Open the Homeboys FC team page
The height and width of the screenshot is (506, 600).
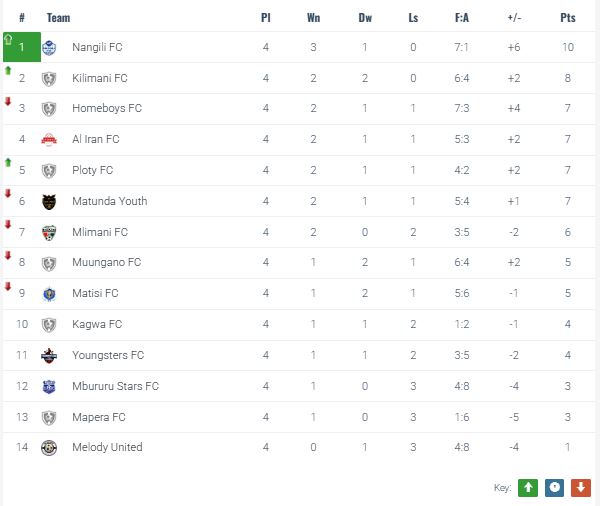coord(107,109)
